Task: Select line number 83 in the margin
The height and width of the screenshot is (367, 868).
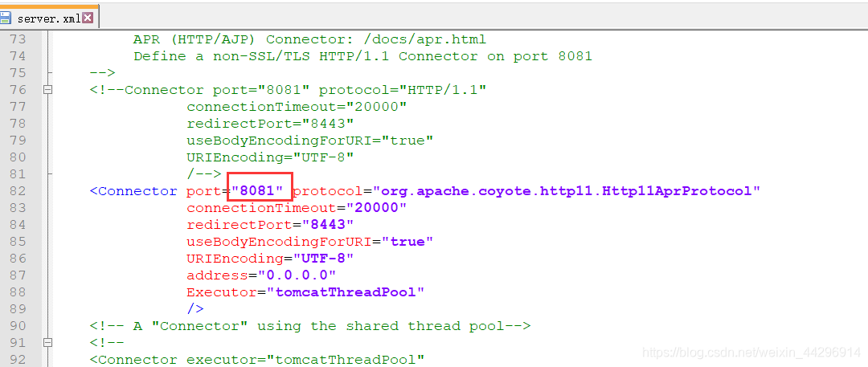Action: [x=18, y=208]
